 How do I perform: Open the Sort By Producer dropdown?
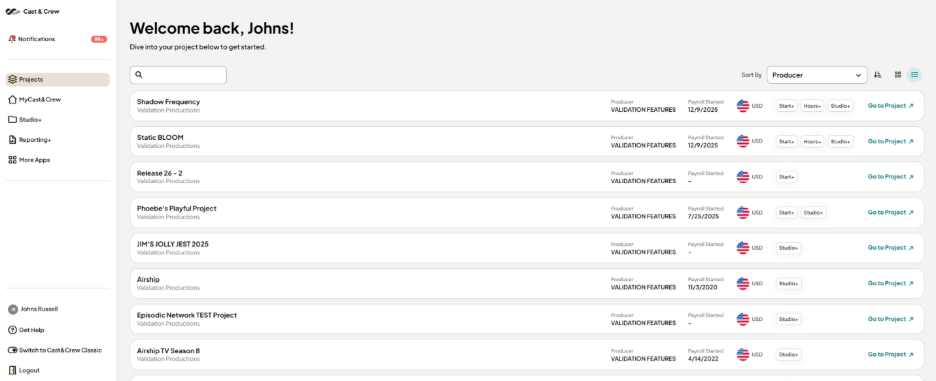click(x=817, y=75)
